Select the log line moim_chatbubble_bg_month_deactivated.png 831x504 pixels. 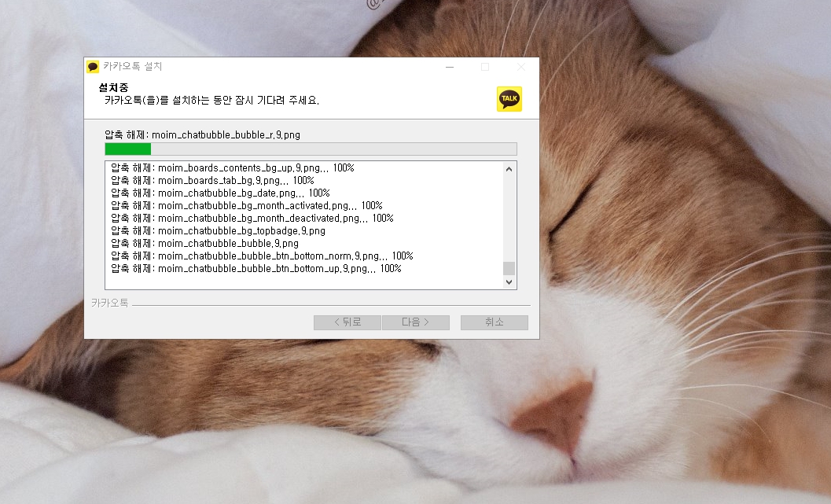(252, 219)
